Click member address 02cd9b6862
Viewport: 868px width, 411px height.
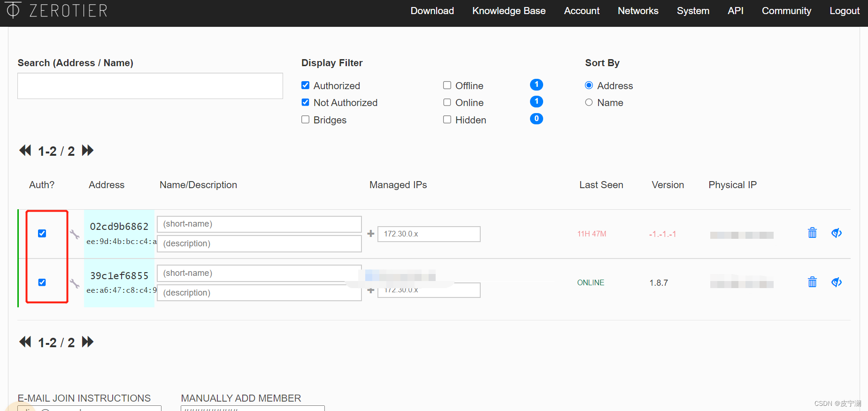click(119, 227)
